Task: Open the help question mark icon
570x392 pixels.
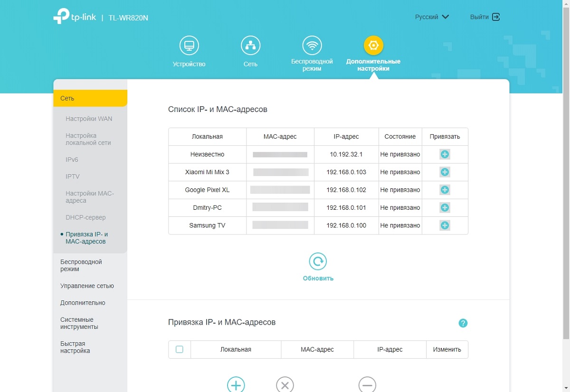Action: [463, 323]
